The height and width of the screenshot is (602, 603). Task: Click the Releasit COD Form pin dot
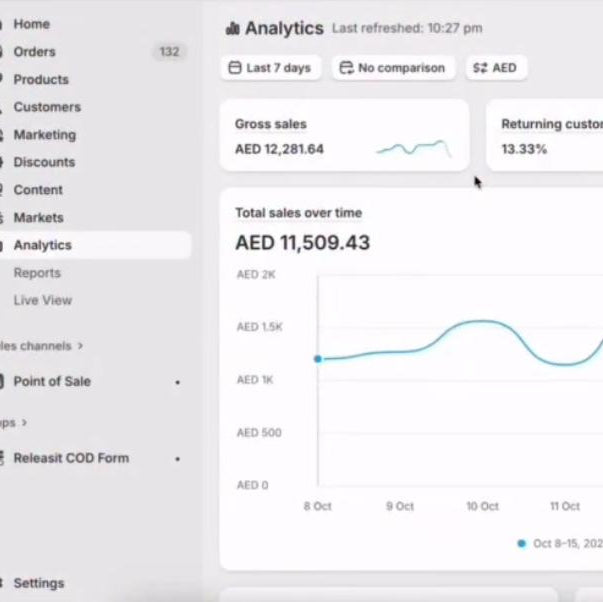tap(178, 459)
